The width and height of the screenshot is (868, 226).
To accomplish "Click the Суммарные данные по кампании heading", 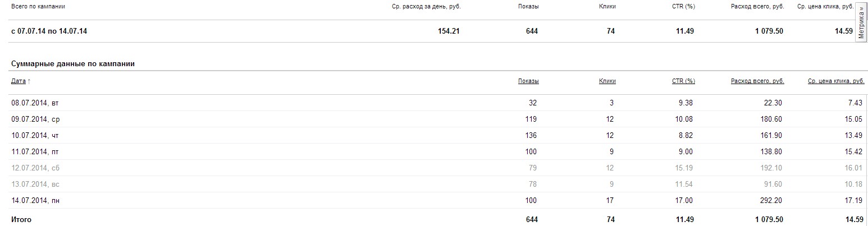I will [72, 64].
